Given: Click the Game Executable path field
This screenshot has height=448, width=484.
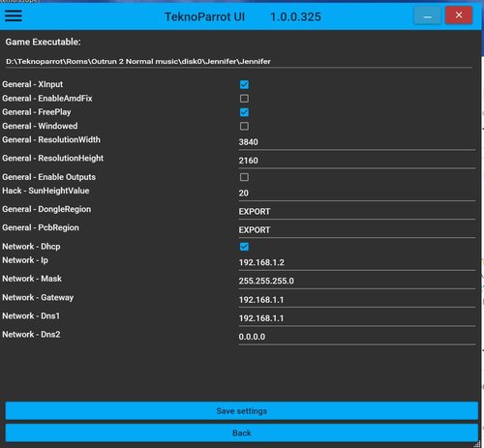Looking at the screenshot, I should click(x=239, y=62).
